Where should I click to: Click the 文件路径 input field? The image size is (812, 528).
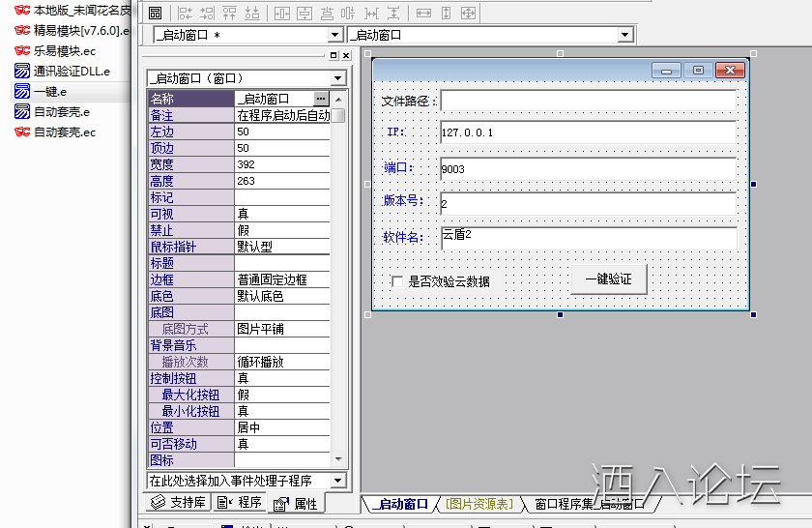tap(588, 101)
